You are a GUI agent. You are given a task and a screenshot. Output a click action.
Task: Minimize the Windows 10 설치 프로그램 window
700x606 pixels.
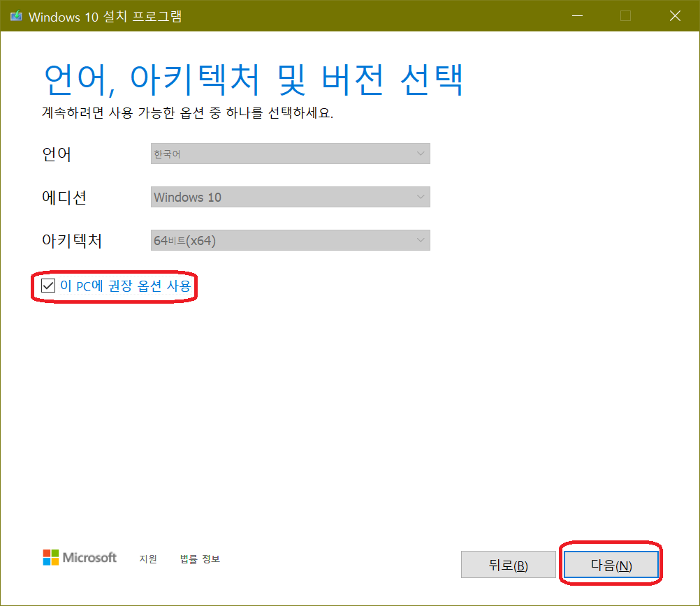tap(577, 16)
